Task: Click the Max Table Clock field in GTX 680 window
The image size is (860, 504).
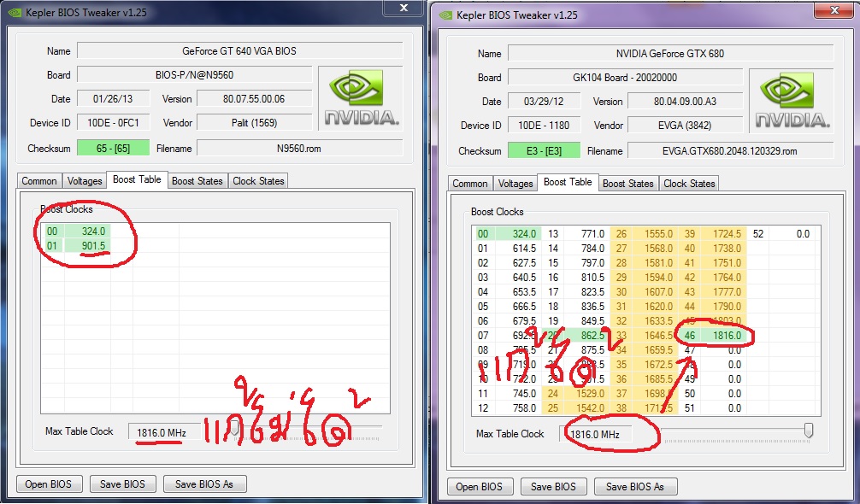Action: (595, 435)
